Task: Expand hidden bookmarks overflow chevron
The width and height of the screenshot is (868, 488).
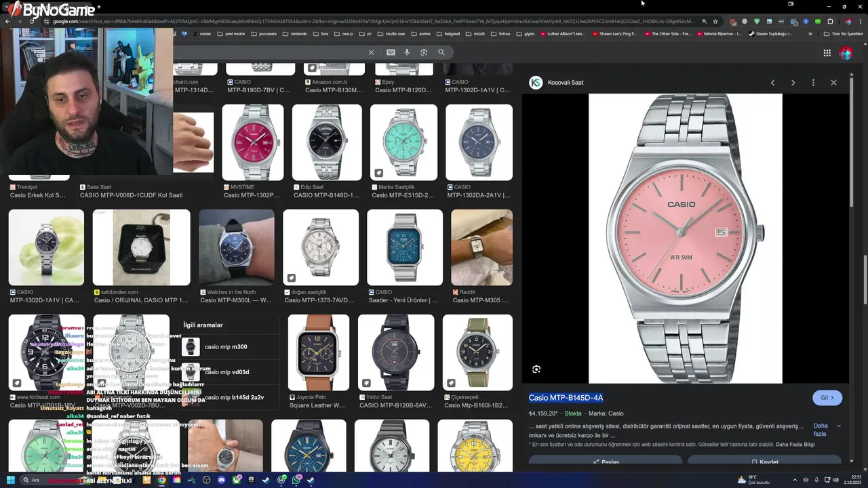Action: point(810,34)
